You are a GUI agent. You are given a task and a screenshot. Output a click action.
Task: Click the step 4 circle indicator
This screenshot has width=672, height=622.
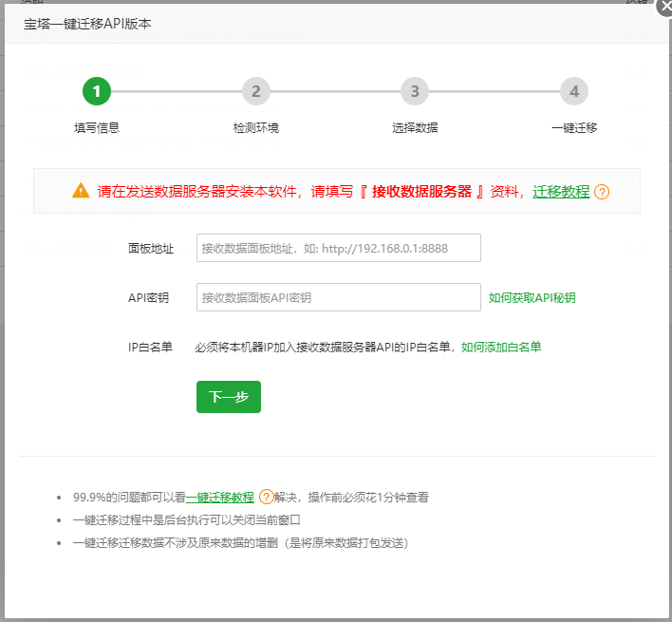[573, 92]
